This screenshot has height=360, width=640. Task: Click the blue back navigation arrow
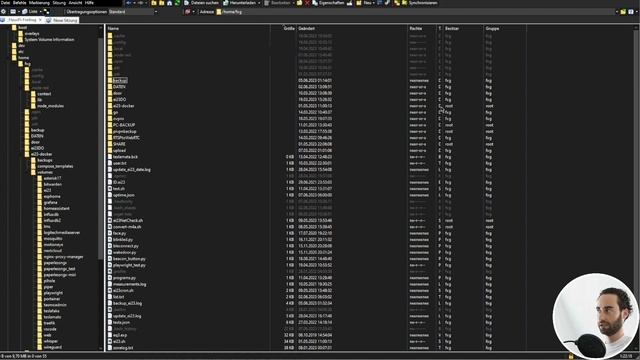tap(129, 3)
